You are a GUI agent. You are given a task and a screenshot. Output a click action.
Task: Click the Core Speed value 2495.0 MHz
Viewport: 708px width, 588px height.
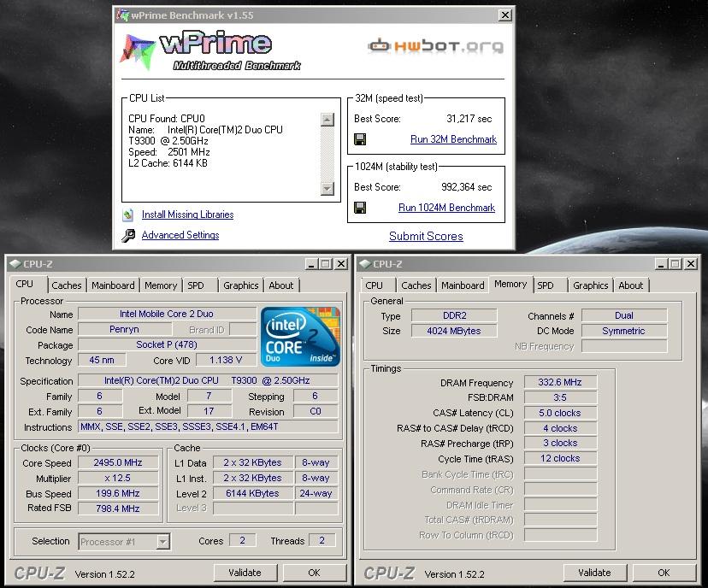click(118, 462)
